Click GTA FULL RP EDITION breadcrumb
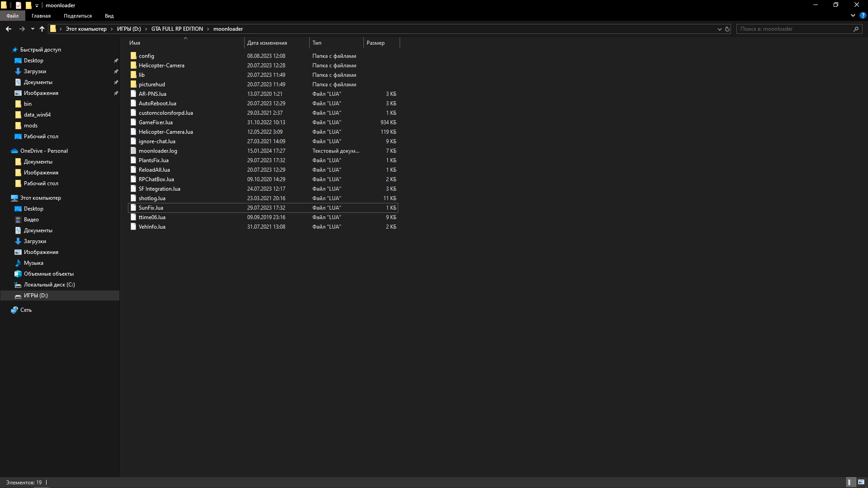 click(177, 29)
